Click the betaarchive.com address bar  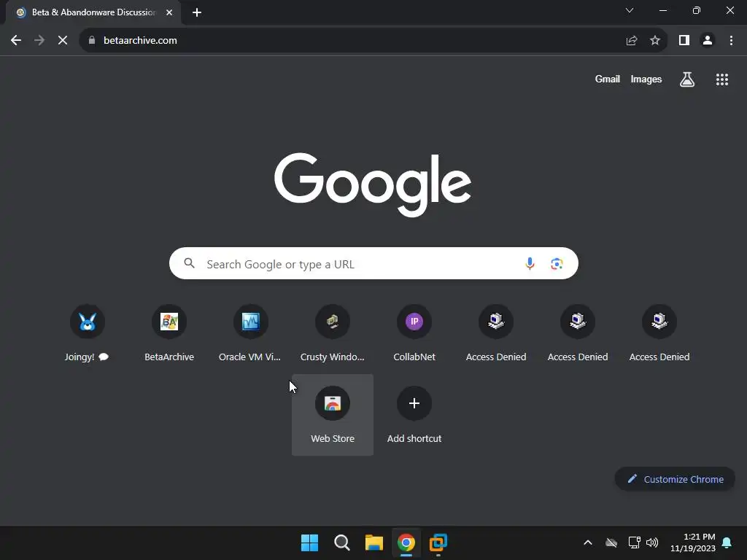coord(373,41)
